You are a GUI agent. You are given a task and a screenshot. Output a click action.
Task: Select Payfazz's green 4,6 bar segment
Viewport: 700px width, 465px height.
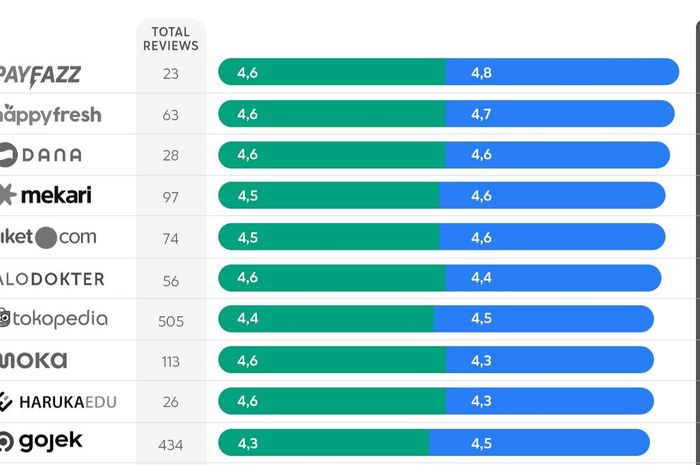(332, 72)
